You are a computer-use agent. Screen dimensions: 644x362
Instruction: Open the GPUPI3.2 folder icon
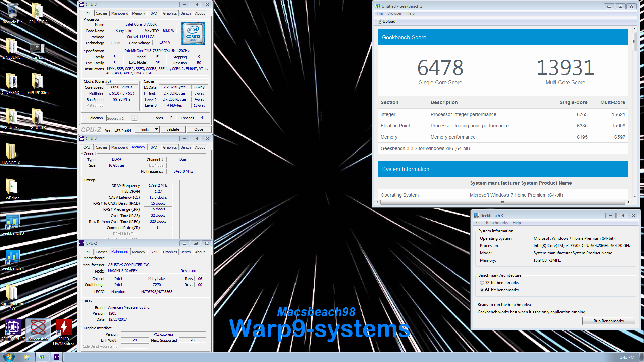tap(12, 119)
